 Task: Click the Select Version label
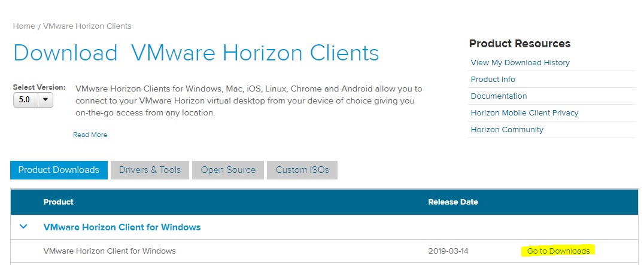coord(39,87)
